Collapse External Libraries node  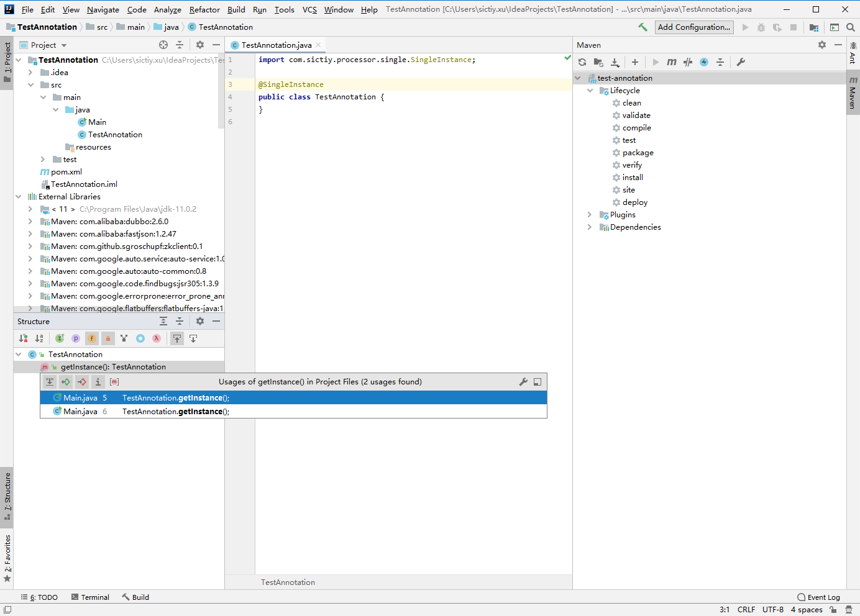pos(18,197)
